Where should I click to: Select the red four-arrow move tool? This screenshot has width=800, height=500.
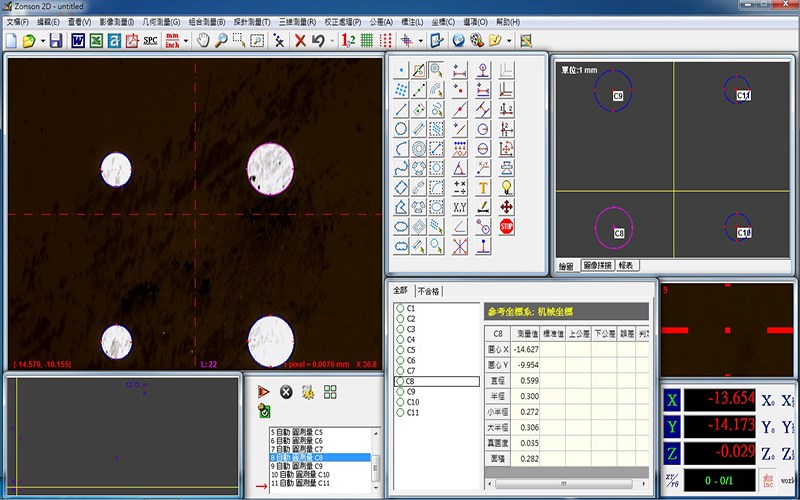(507, 207)
